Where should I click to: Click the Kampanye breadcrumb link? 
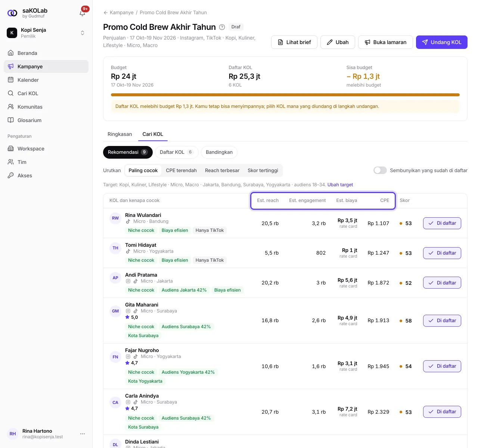point(122,13)
